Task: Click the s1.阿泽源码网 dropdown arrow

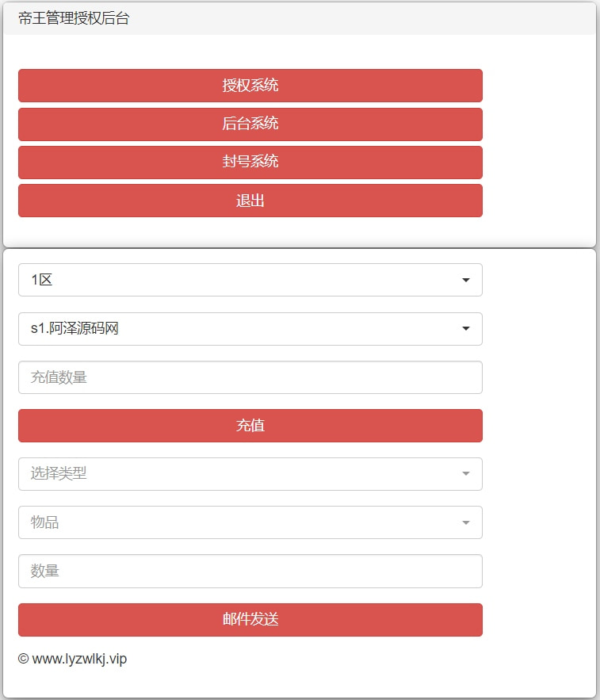Action: coord(467,329)
